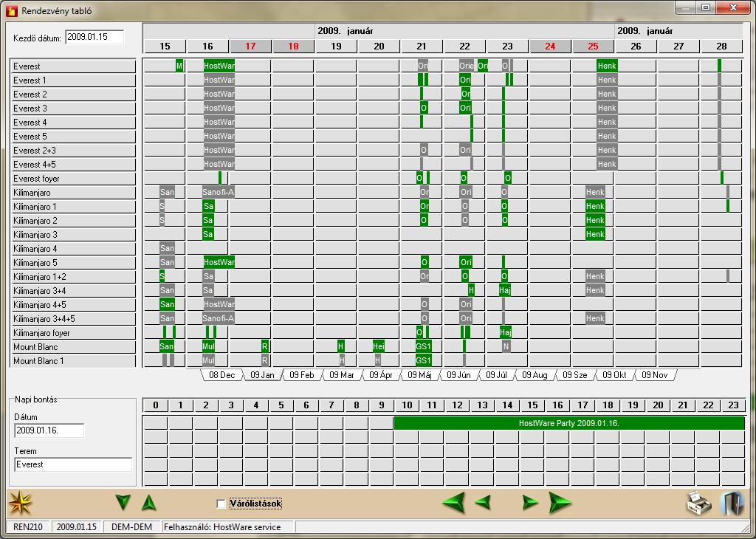Image resolution: width=756 pixels, height=539 pixels.
Task: Switch to the 09 Aug month tab
Action: coord(535,375)
